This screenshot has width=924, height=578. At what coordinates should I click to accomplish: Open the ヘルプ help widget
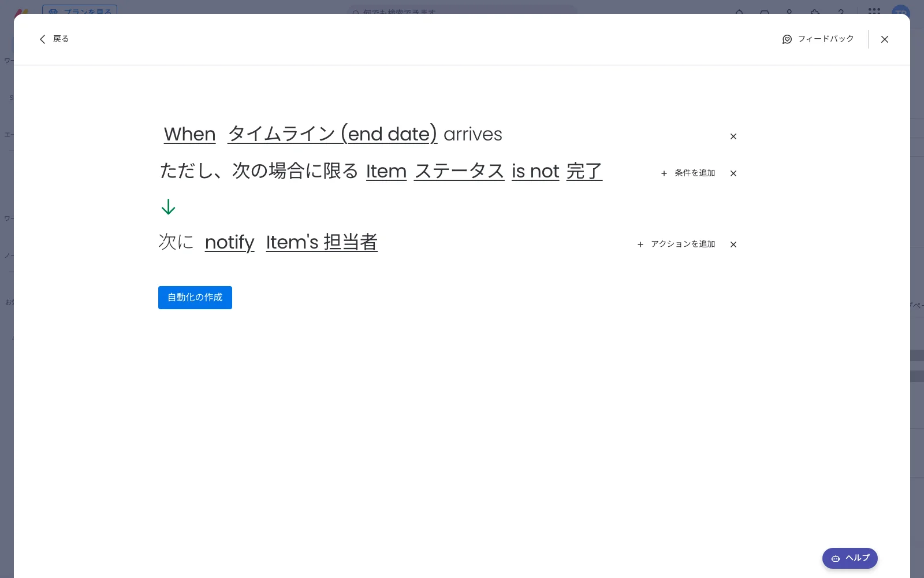click(850, 558)
